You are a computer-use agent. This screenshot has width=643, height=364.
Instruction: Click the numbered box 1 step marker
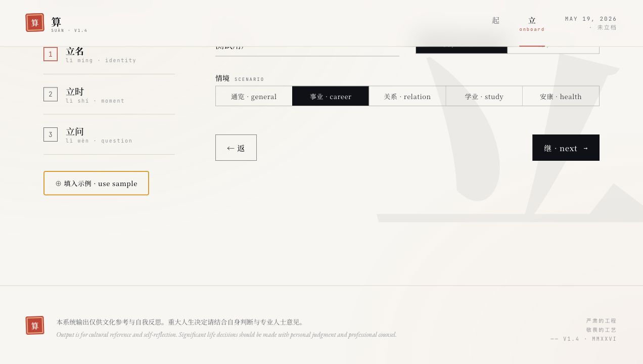51,54
